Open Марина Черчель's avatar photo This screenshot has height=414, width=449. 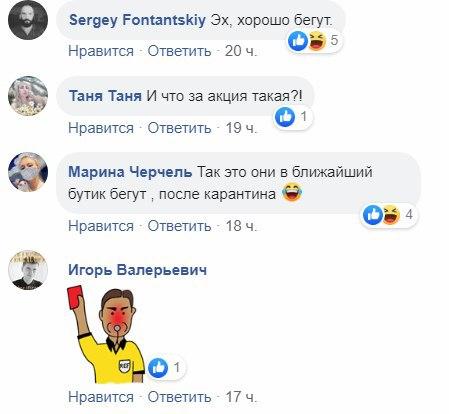pyautogui.click(x=28, y=172)
